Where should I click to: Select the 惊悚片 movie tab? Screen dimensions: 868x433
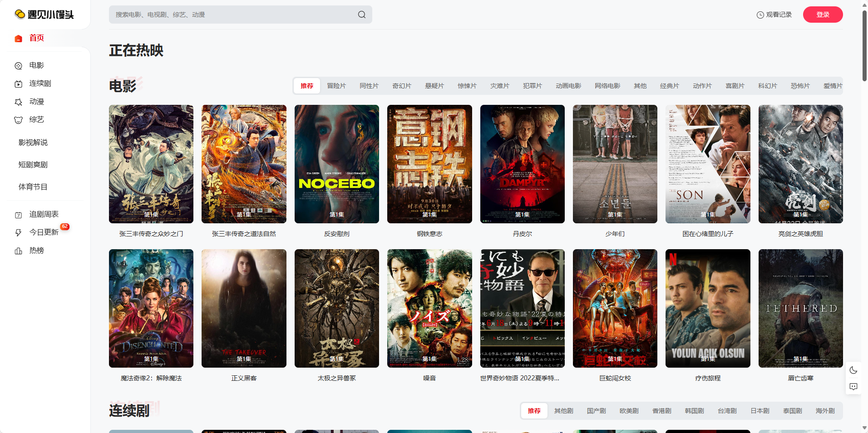click(x=467, y=86)
